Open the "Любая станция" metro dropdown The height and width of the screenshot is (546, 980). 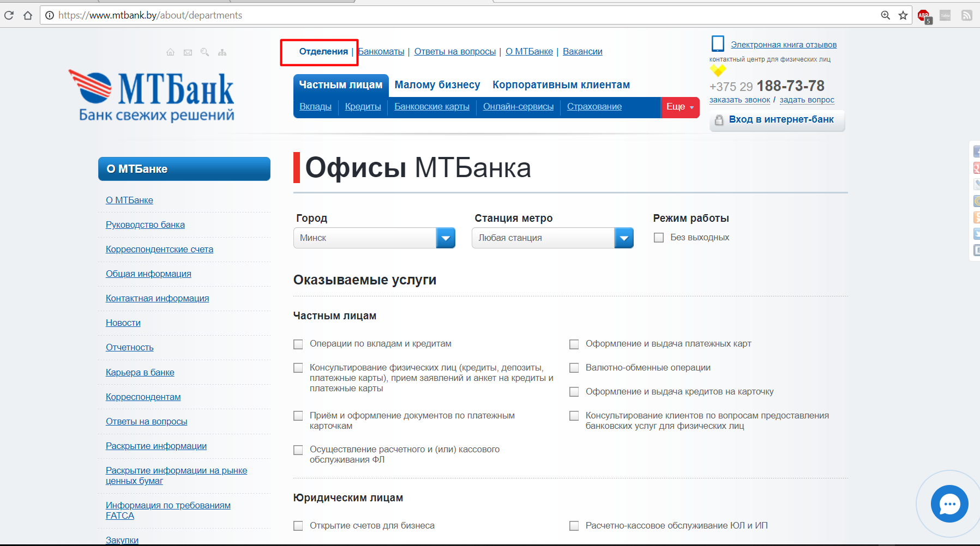pos(624,238)
